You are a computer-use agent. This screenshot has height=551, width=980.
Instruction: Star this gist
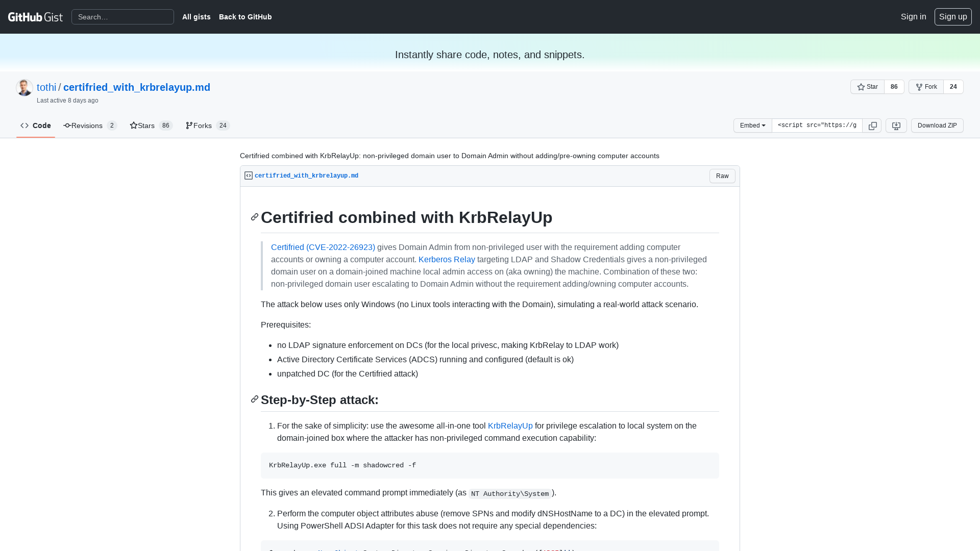click(867, 87)
